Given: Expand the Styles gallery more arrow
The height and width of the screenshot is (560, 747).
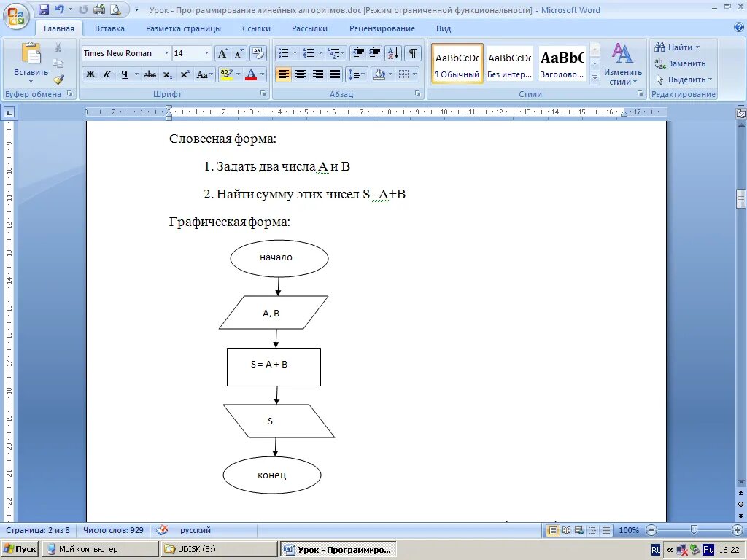Looking at the screenshot, I should (x=595, y=77).
